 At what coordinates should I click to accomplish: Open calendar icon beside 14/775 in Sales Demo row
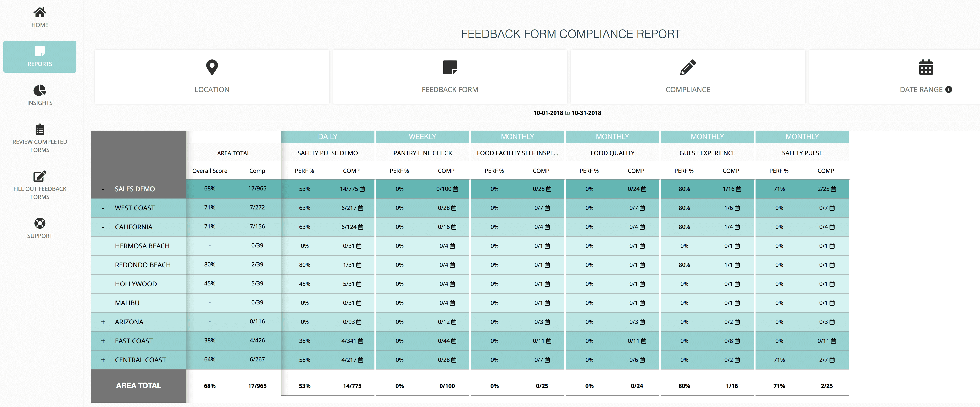362,189
